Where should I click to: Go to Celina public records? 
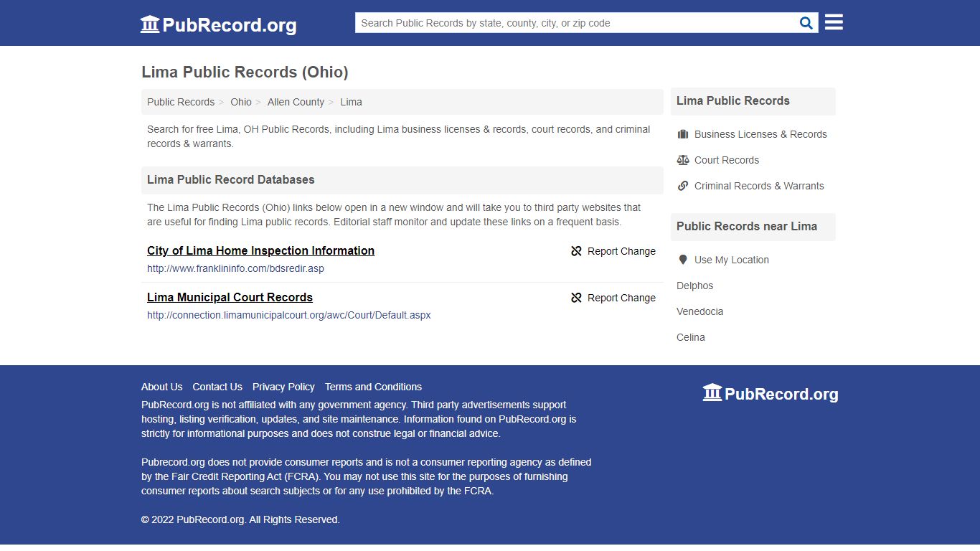coord(691,337)
